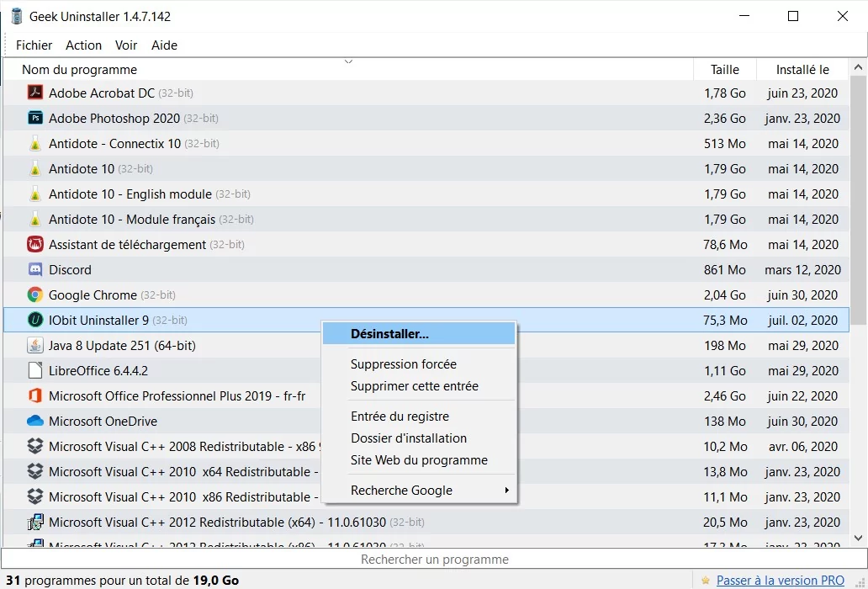The height and width of the screenshot is (589, 868).
Task: Click the Visual C++ 2012 (x64) installer icon
Action: 34,522
